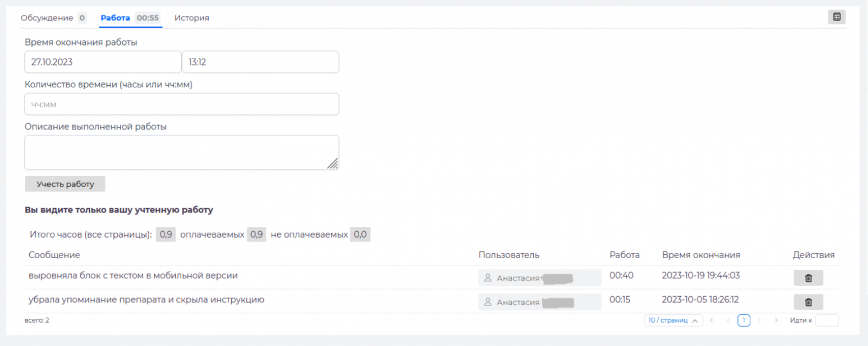The width and height of the screenshot is (868, 346).
Task: Switch to the Обсуждение tab
Action: click(47, 18)
